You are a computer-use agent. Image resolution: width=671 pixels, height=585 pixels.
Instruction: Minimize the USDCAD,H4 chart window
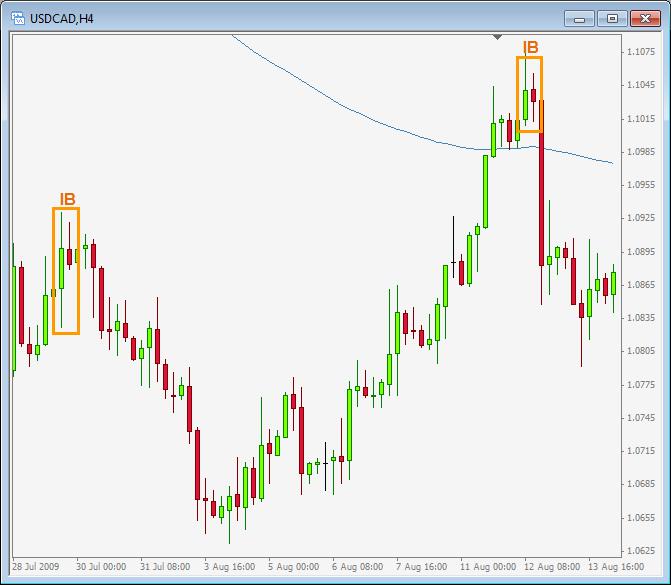pyautogui.click(x=579, y=19)
